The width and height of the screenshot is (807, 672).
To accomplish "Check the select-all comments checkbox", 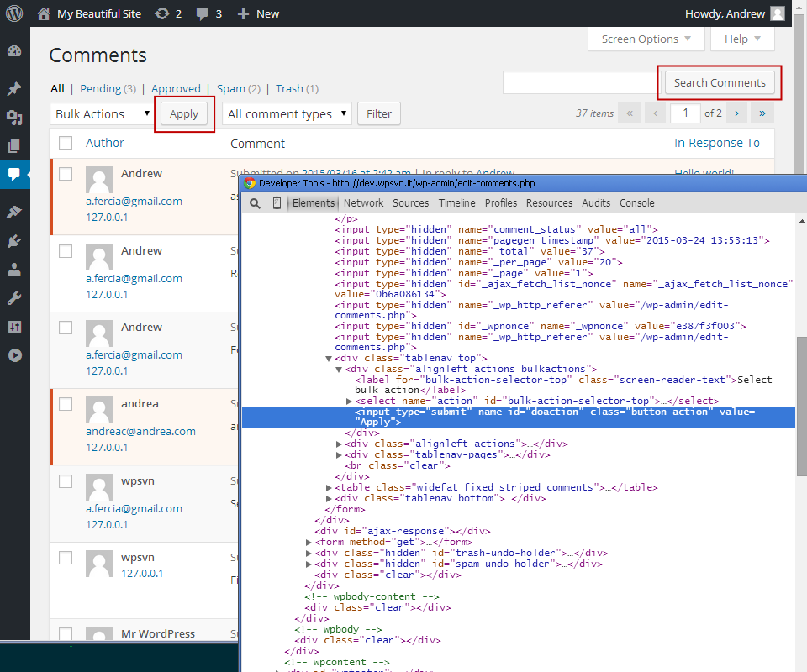I will 66,143.
